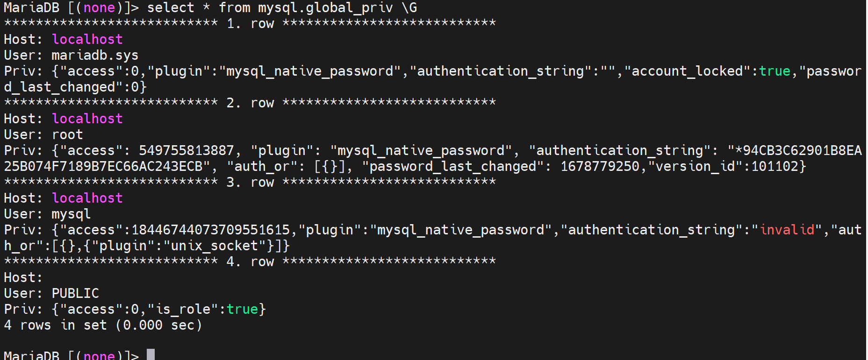This screenshot has height=360, width=868.
Task: Click the cursor block at the bottom prompt
Action: [151, 354]
